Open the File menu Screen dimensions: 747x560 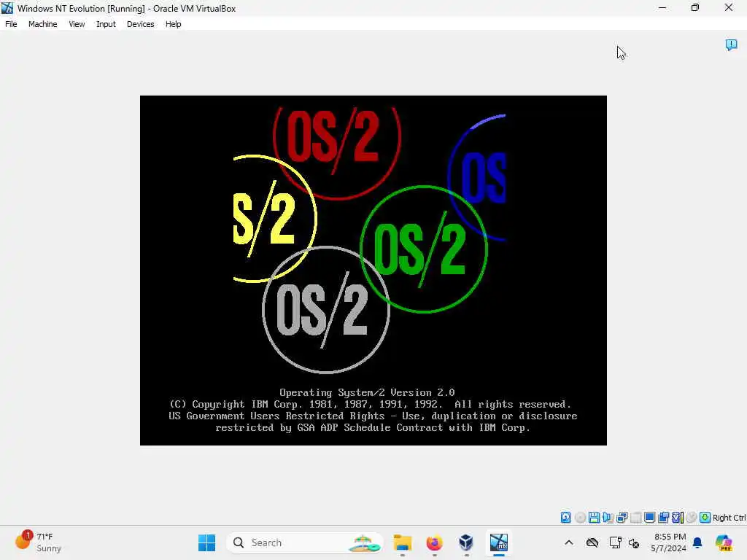[x=11, y=24]
